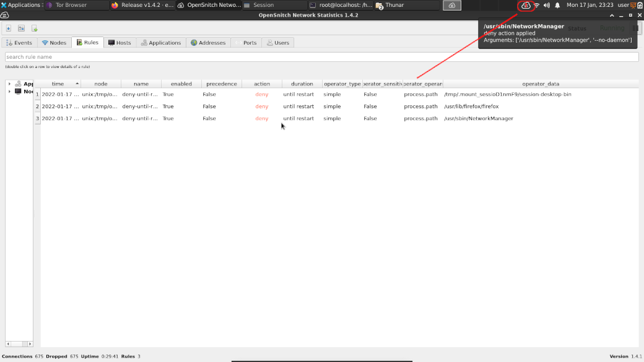Sort by the name column header
644x362 pixels.
(141, 84)
